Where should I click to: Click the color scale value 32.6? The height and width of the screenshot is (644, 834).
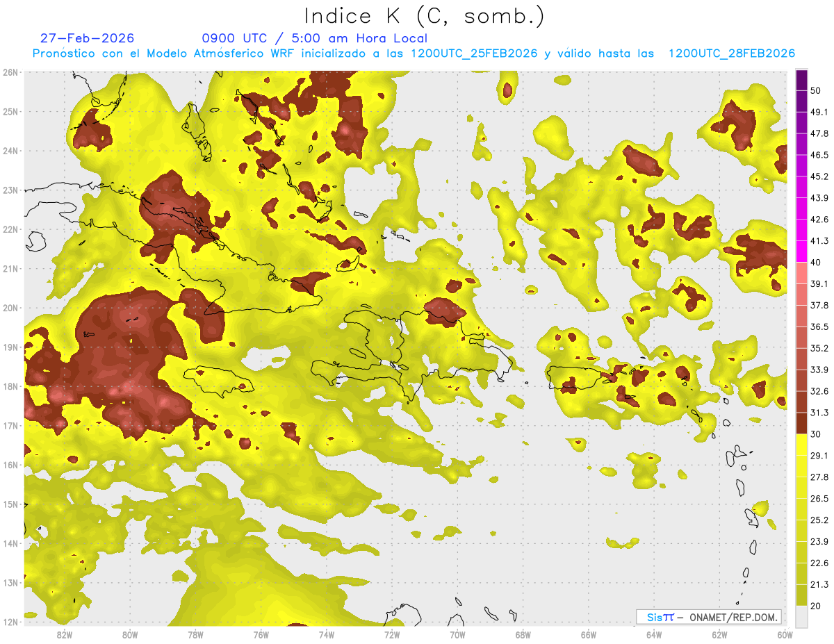pos(819,391)
